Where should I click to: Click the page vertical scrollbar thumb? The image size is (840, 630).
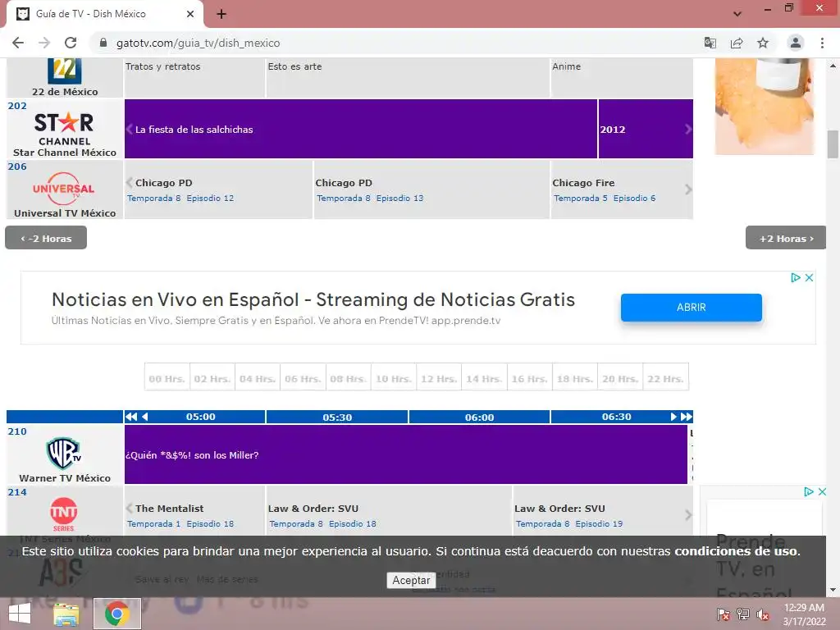[833, 144]
